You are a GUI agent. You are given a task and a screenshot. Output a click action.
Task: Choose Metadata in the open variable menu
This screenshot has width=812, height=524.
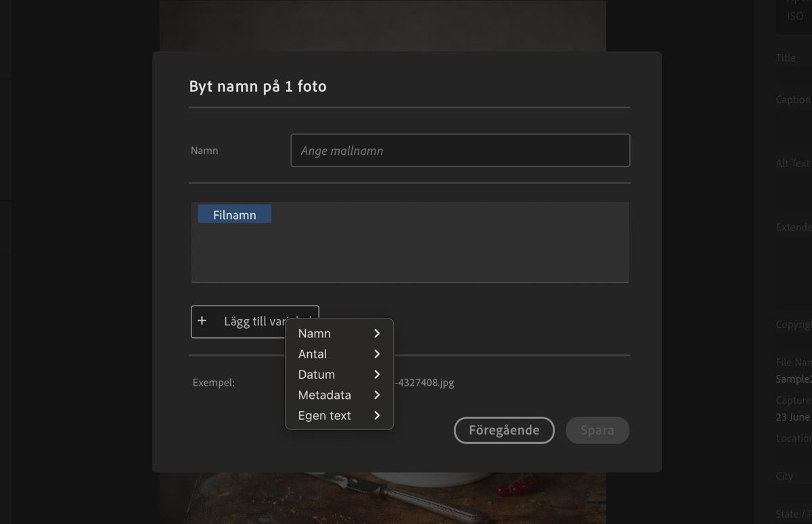pyautogui.click(x=325, y=395)
